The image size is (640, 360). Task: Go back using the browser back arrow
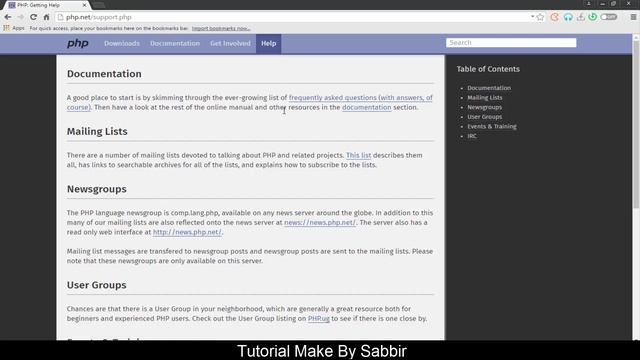tap(8, 17)
